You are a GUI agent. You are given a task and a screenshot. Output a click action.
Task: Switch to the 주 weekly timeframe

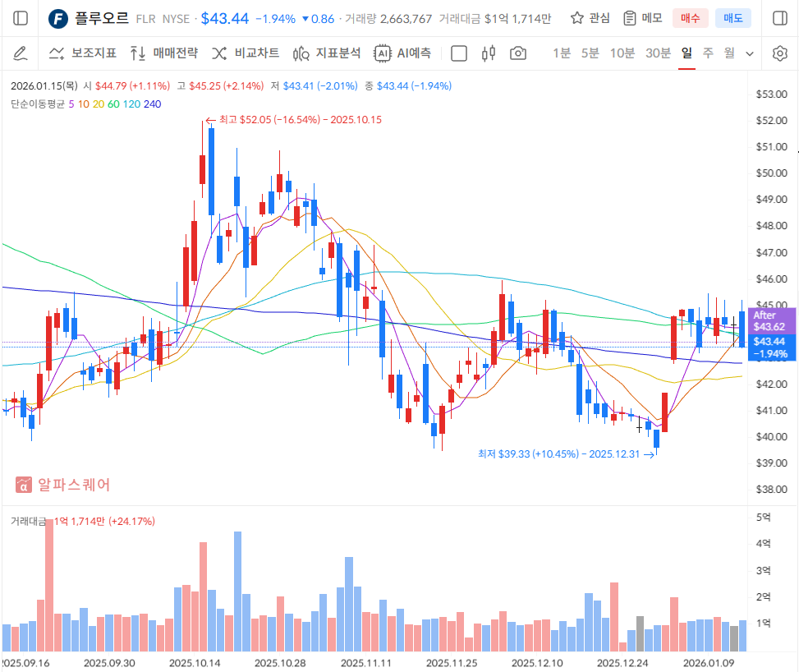(x=708, y=53)
